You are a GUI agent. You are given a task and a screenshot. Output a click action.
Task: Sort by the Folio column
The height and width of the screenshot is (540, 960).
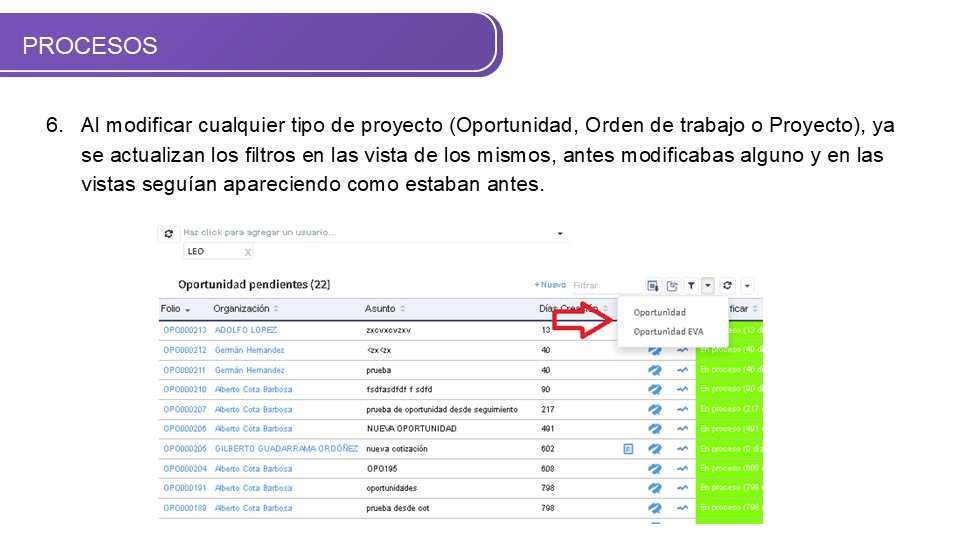[x=175, y=309]
